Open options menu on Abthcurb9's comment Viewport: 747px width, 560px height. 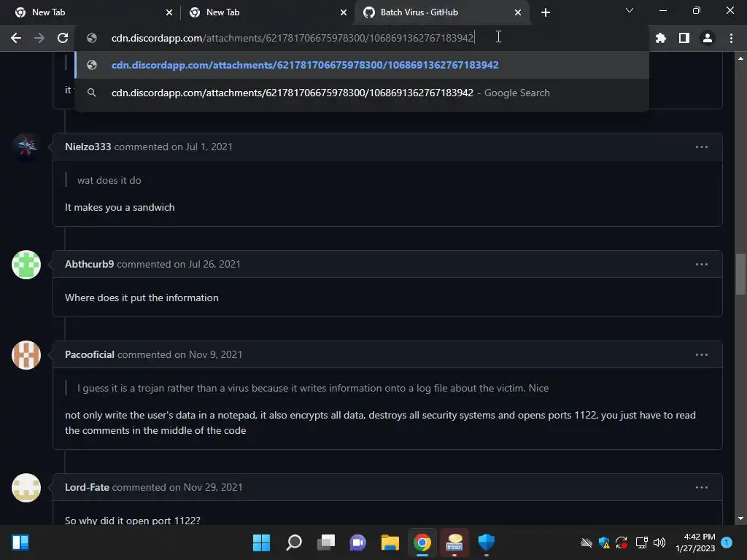point(701,264)
